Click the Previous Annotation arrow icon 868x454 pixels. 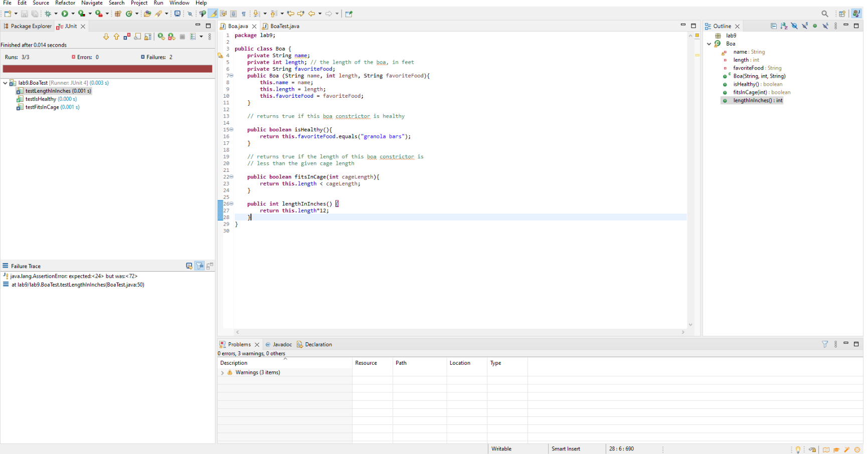pyautogui.click(x=274, y=14)
